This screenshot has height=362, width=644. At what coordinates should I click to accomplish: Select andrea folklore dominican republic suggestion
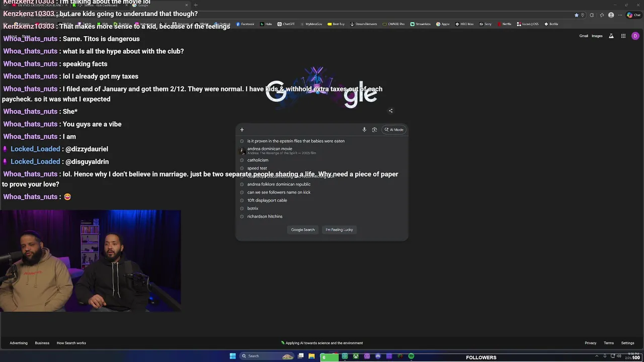tap(322, 184)
